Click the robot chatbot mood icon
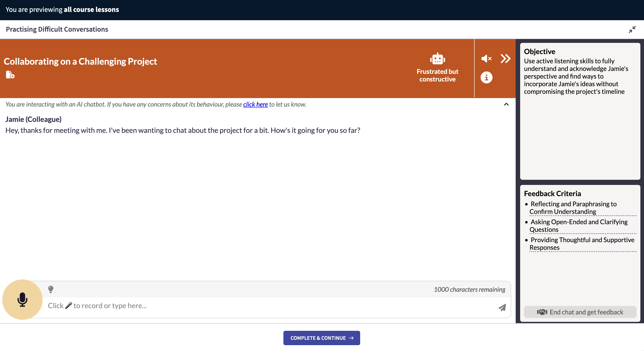Viewport: 644px width, 351px height. point(437,59)
